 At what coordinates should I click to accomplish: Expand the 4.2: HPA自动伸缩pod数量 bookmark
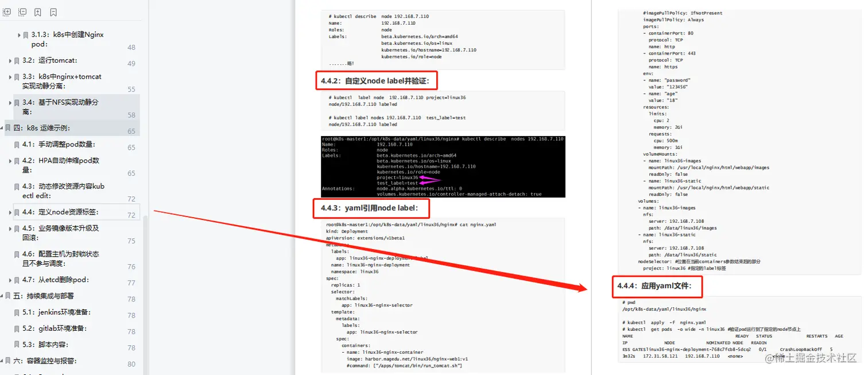(x=10, y=161)
